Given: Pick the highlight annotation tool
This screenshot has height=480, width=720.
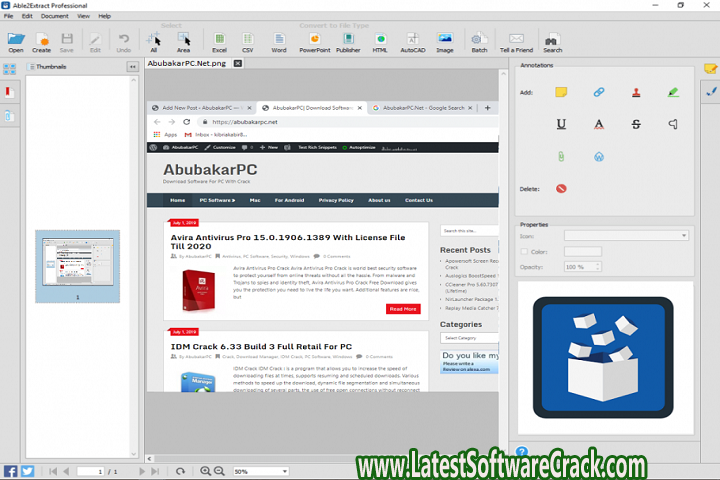Looking at the screenshot, I should [673, 92].
